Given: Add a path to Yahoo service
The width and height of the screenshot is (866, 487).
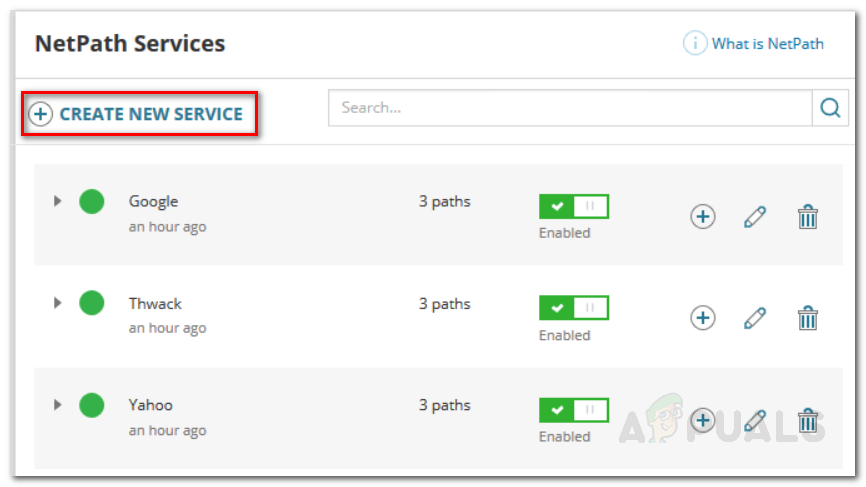Looking at the screenshot, I should (703, 420).
